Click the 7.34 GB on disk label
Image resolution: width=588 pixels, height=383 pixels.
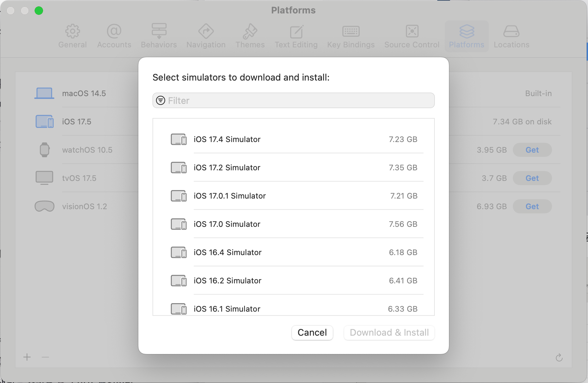coord(522,122)
